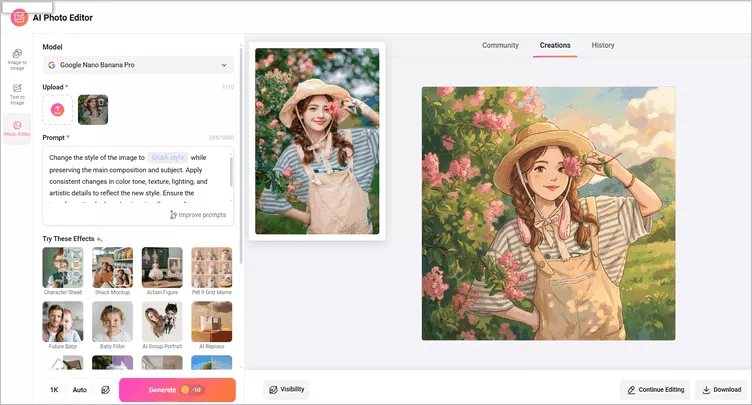Select the AI Group Portrait effect

162,325
